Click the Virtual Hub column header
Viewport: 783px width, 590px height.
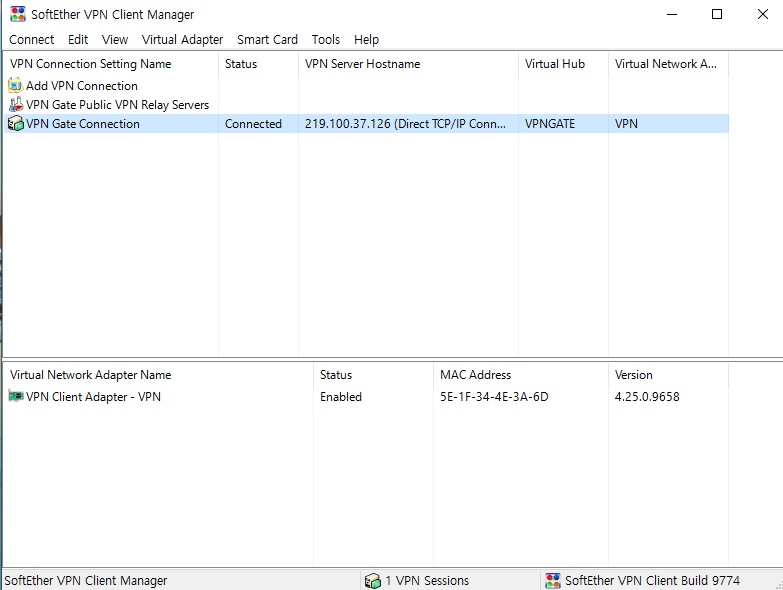coord(563,64)
